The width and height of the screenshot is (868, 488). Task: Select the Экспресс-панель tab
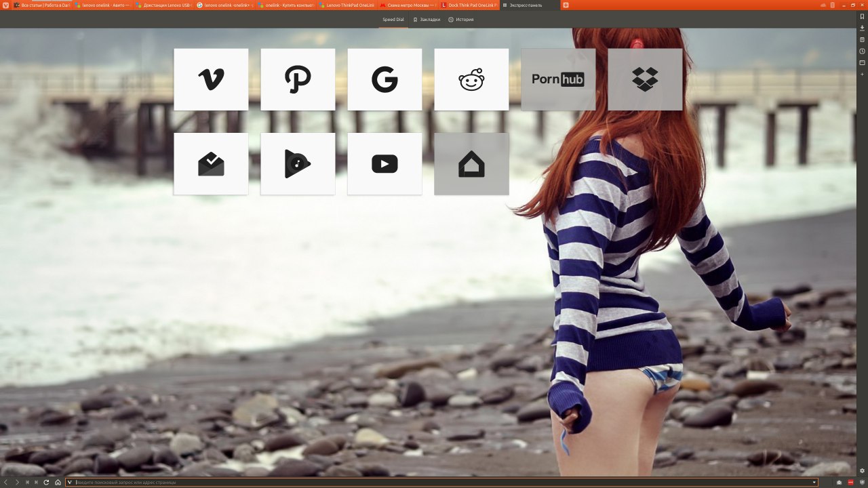(x=530, y=5)
